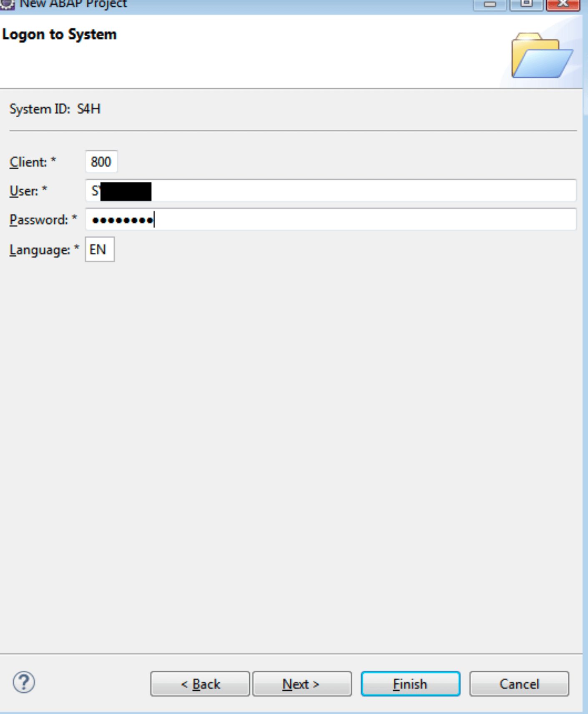Click the Logon to System heading

click(x=59, y=35)
